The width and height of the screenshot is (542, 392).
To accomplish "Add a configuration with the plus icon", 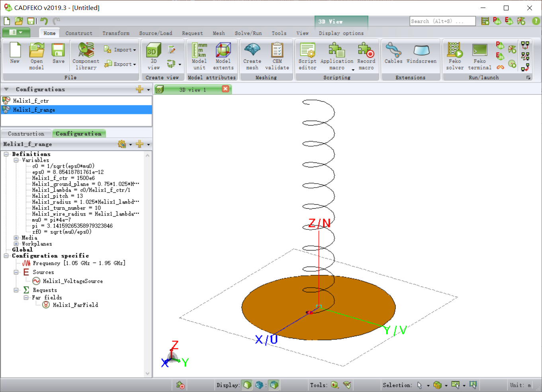I will click(139, 89).
